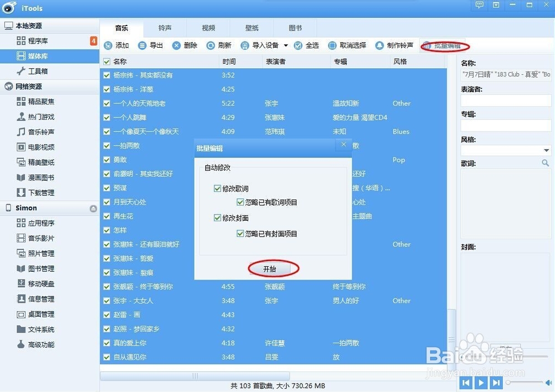Close the 批量编辑 dialog
The width and height of the screenshot is (555, 392).
(344, 145)
